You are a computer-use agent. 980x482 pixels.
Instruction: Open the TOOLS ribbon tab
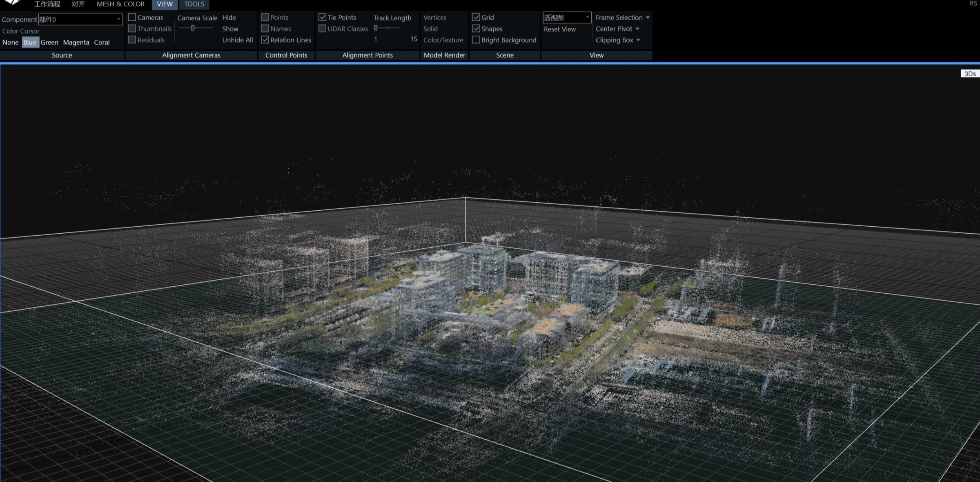tap(194, 4)
